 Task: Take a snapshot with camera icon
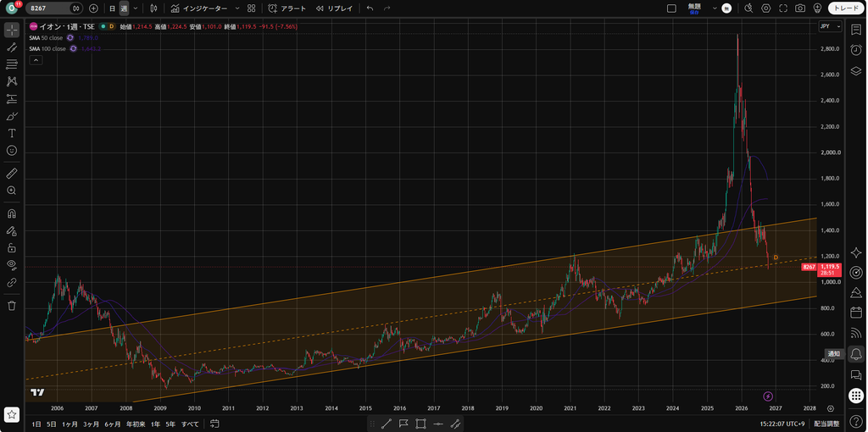pyautogui.click(x=800, y=8)
